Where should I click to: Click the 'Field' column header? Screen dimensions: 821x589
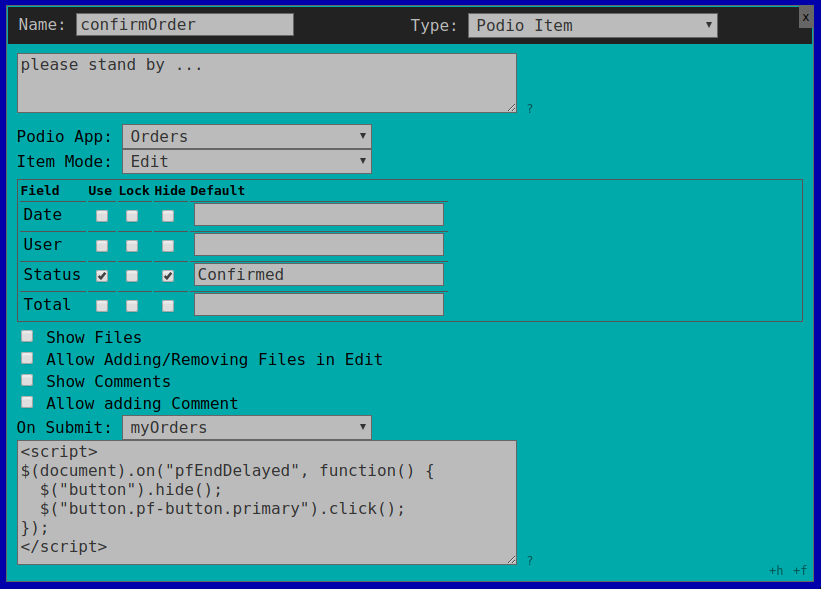[x=40, y=191]
